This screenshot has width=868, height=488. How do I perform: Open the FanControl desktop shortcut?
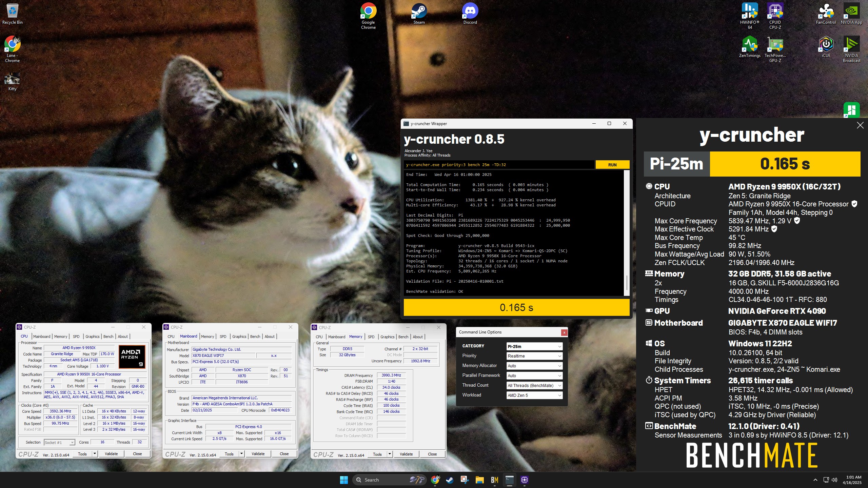[826, 14]
